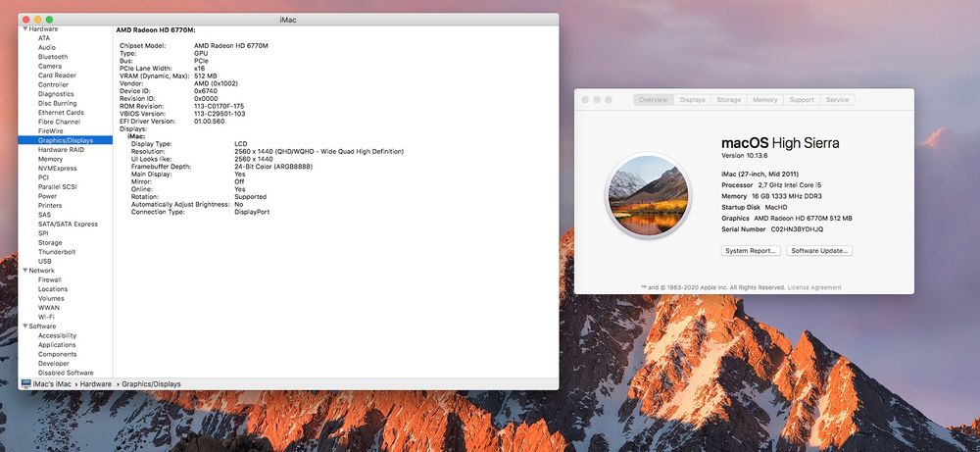The width and height of the screenshot is (980, 452).
Task: Click iMac's iMac in the path bar
Action: (52, 383)
